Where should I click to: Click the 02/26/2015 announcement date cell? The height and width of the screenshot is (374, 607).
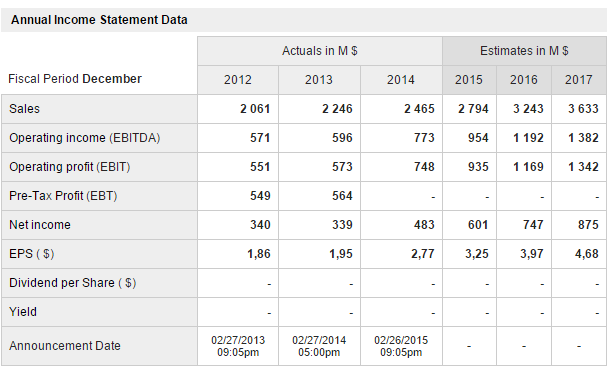click(x=401, y=346)
